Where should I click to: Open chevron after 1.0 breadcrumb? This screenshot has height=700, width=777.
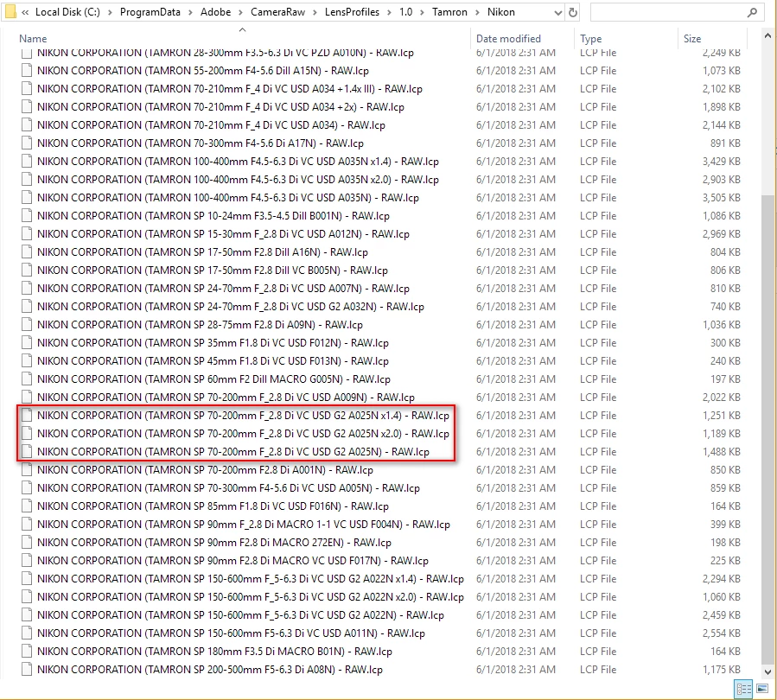[x=422, y=12]
